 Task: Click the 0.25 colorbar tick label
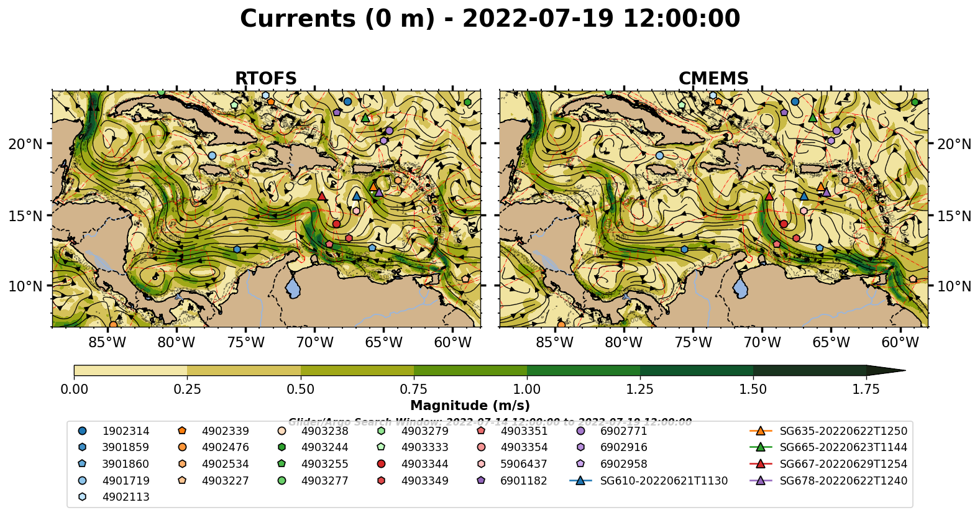(187, 390)
